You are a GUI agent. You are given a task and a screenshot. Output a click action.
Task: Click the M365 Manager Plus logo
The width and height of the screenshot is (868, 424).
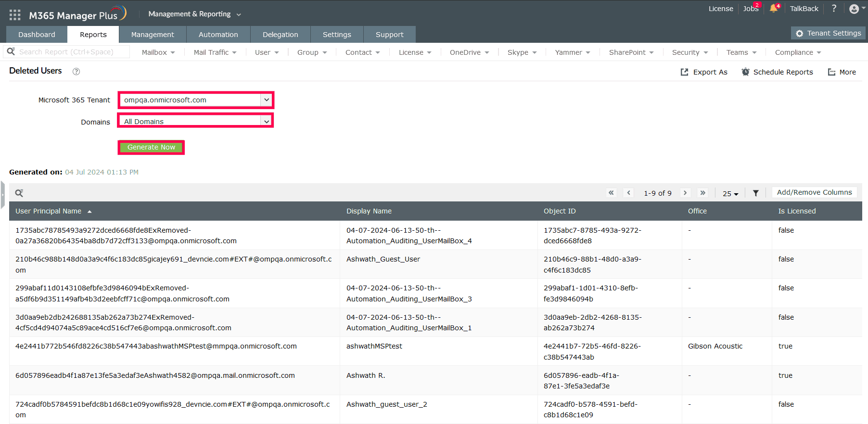77,14
